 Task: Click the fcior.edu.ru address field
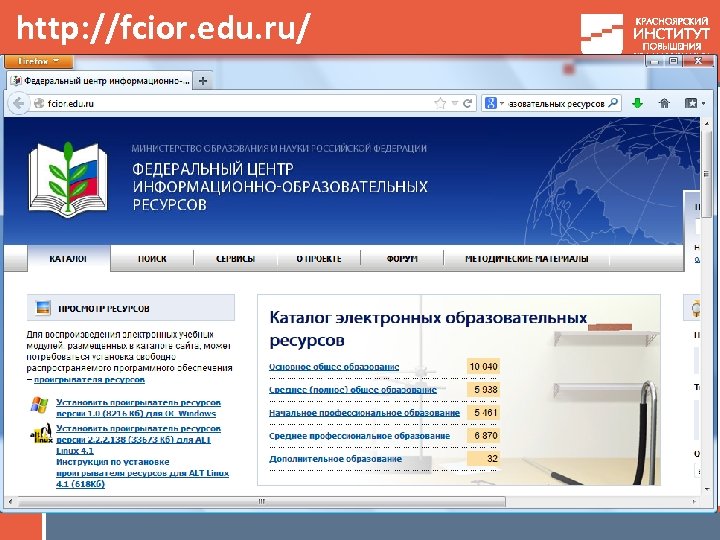(x=239, y=104)
